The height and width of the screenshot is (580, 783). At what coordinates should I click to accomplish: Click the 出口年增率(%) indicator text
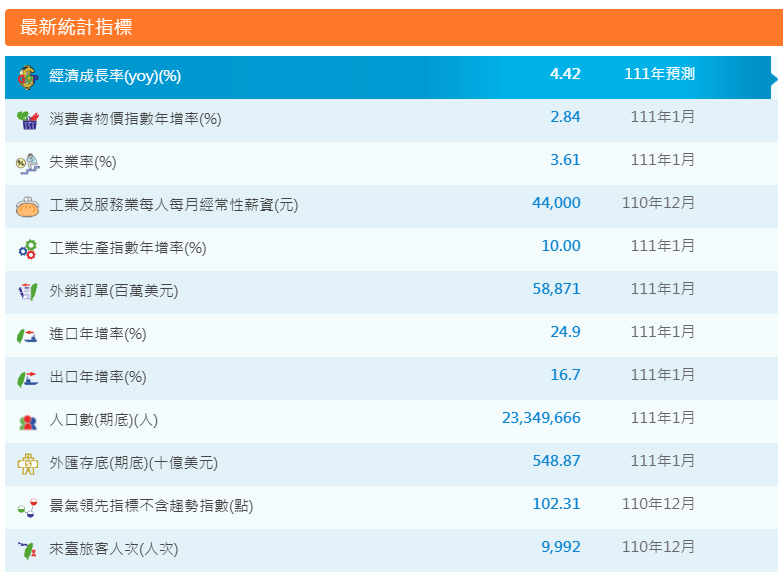(98, 377)
